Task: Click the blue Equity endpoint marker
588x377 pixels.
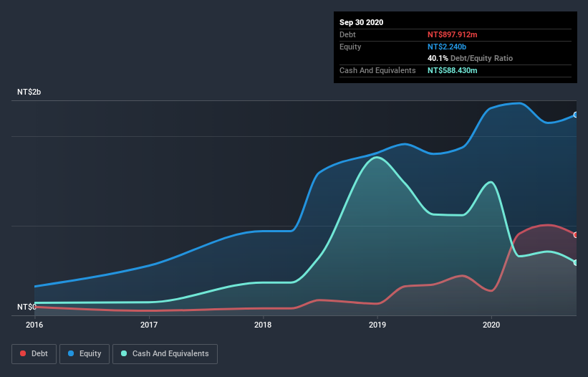Action: (576, 115)
